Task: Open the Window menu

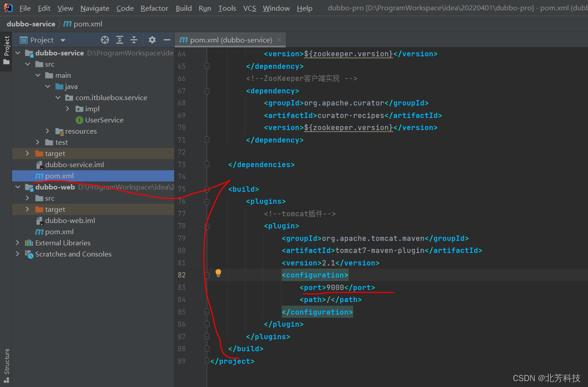Action: [276, 8]
